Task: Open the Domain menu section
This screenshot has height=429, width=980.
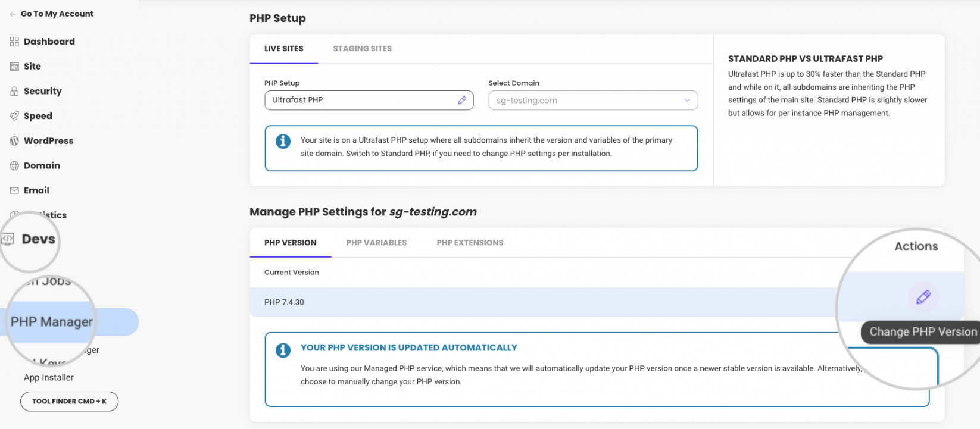Action: tap(42, 166)
